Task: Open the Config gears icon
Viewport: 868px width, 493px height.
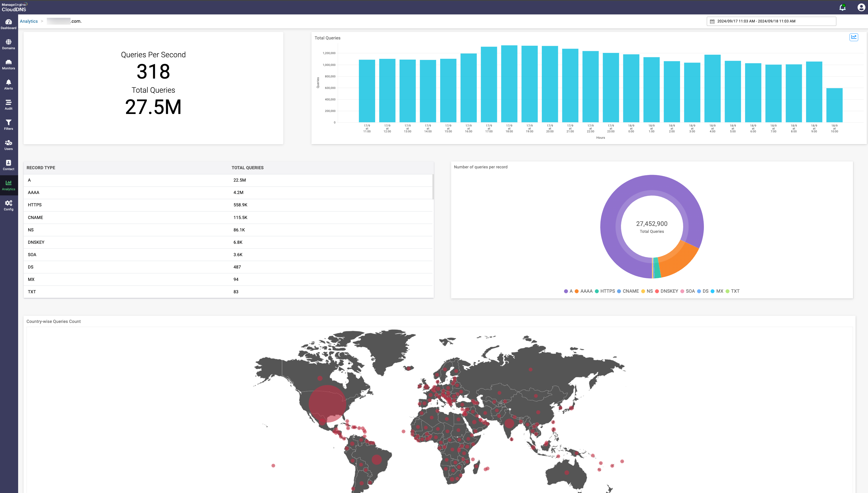Action: tap(8, 205)
